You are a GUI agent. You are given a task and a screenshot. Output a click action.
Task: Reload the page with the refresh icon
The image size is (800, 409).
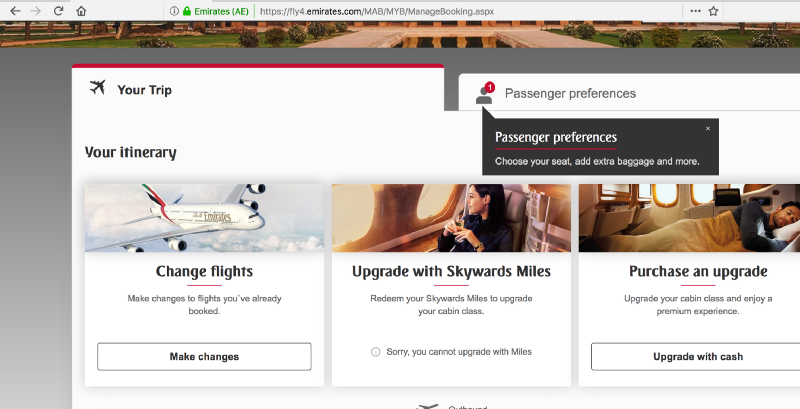pyautogui.click(x=58, y=11)
